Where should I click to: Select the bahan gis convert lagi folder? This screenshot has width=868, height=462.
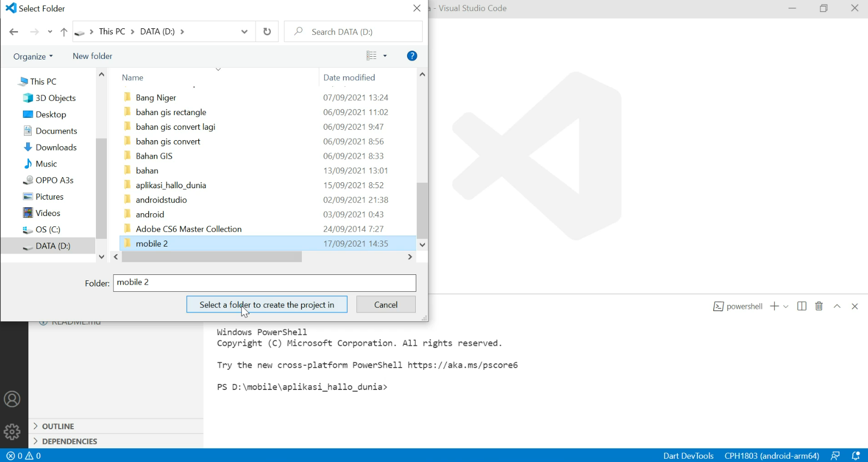pos(267,127)
